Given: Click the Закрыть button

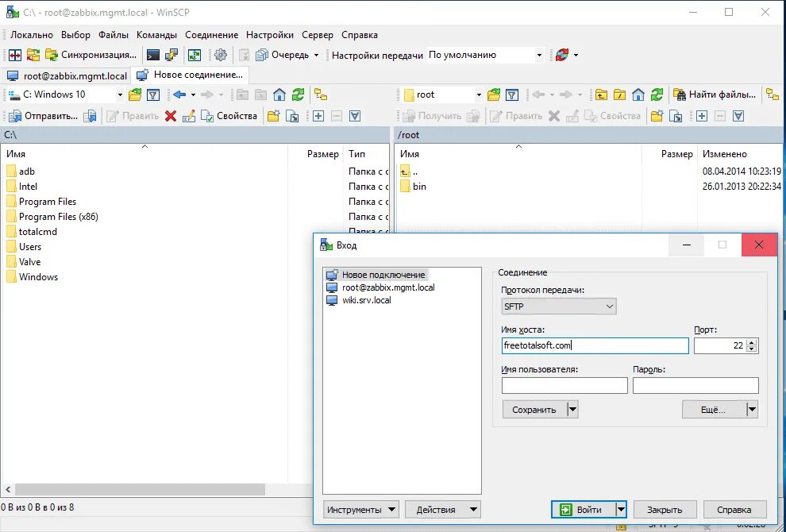Looking at the screenshot, I should (x=665, y=510).
